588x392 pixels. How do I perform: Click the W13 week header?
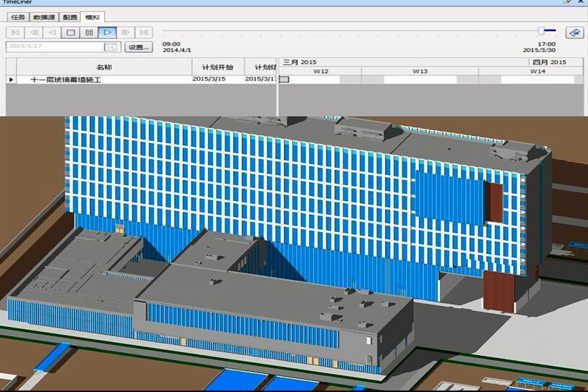[420, 71]
